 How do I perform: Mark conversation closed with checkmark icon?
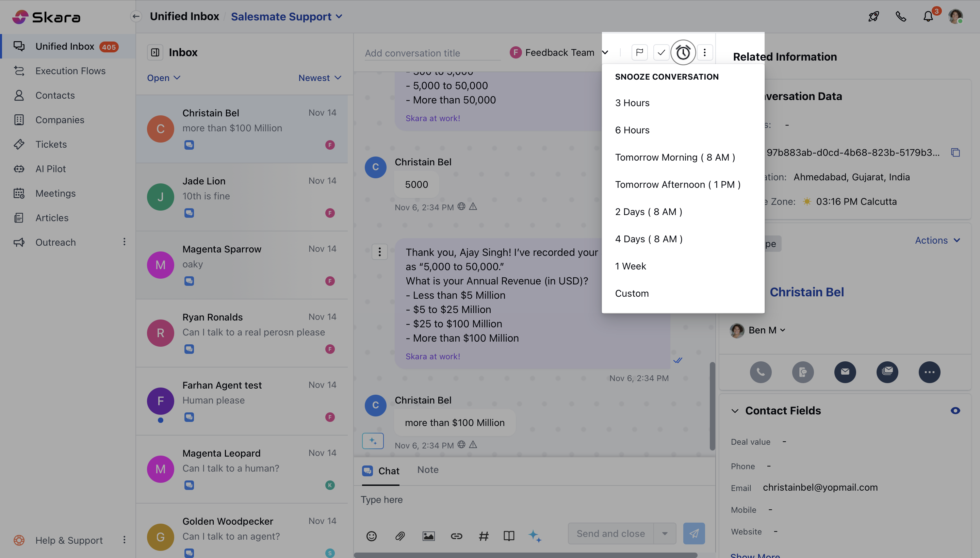tap(661, 52)
